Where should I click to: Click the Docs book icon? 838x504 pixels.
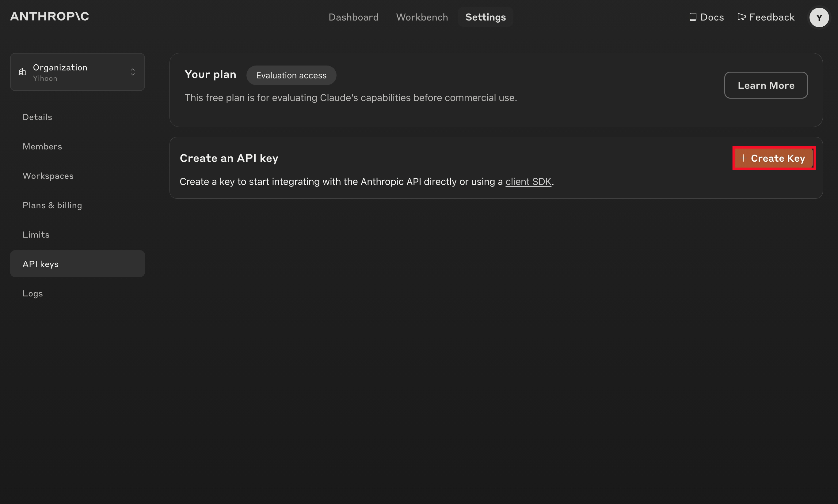(x=692, y=17)
